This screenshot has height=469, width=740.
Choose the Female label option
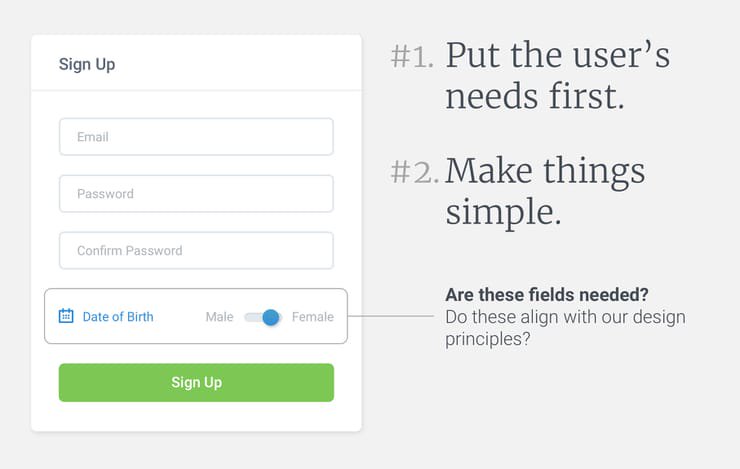point(313,317)
